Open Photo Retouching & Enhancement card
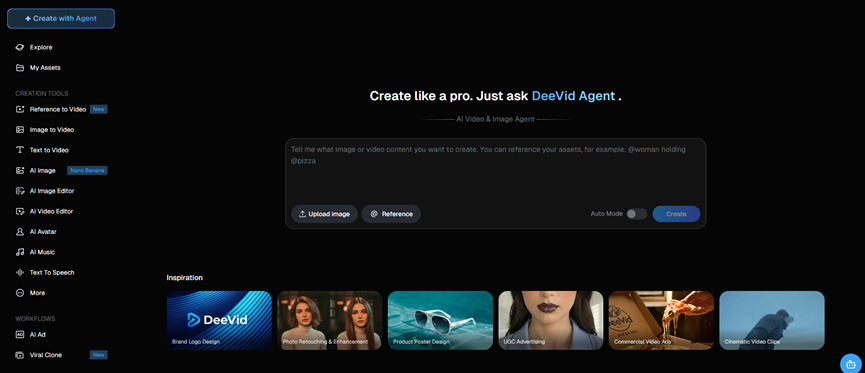This screenshot has height=373, width=865. [x=330, y=321]
